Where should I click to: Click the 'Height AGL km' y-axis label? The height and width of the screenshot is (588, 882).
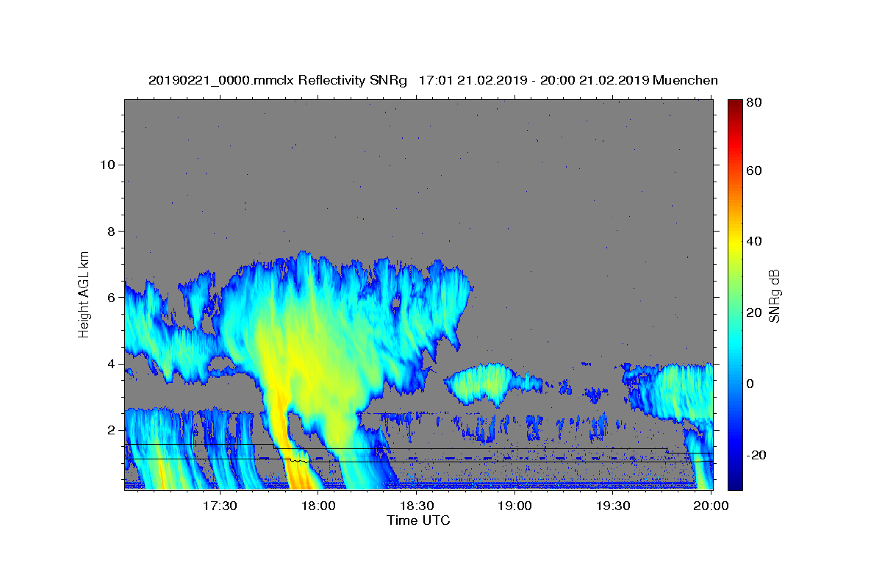click(x=84, y=293)
